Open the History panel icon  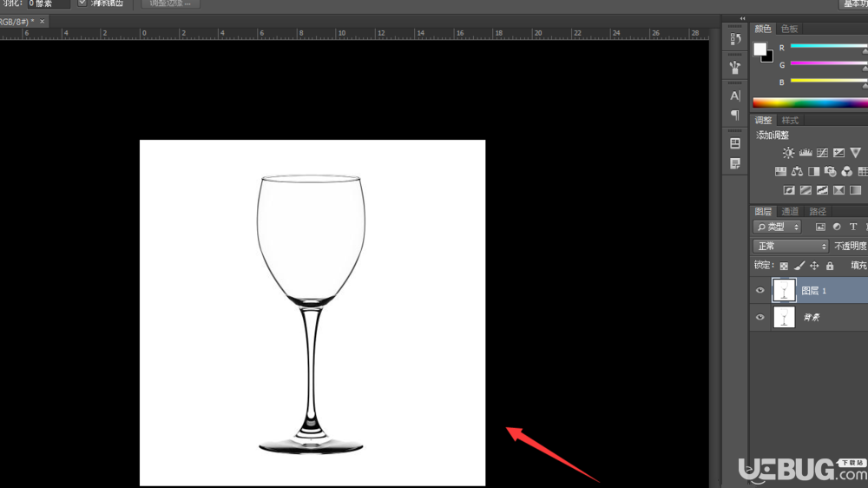click(x=735, y=39)
